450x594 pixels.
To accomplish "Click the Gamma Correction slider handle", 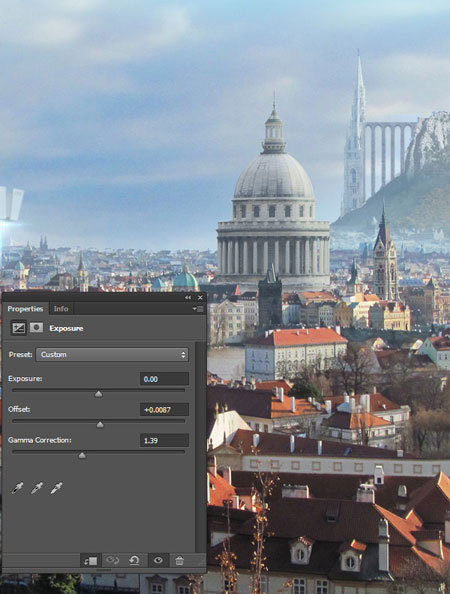I will tap(82, 455).
